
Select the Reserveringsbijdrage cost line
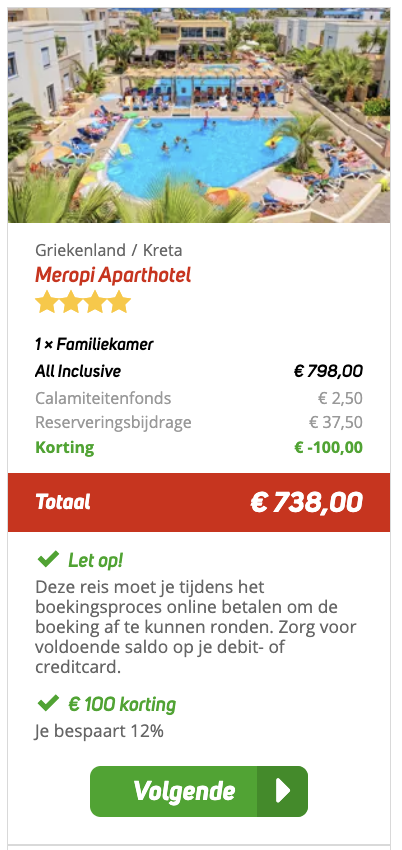(199, 422)
